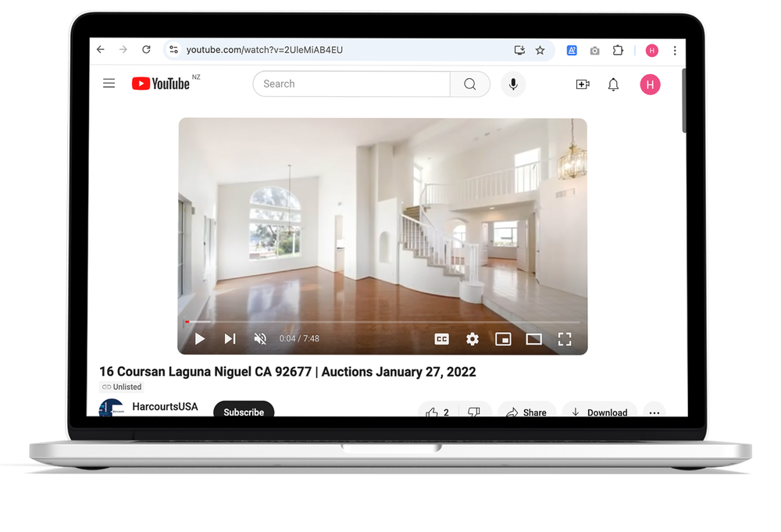
Task: Open Chrome extensions puzzle menu
Action: pos(618,50)
